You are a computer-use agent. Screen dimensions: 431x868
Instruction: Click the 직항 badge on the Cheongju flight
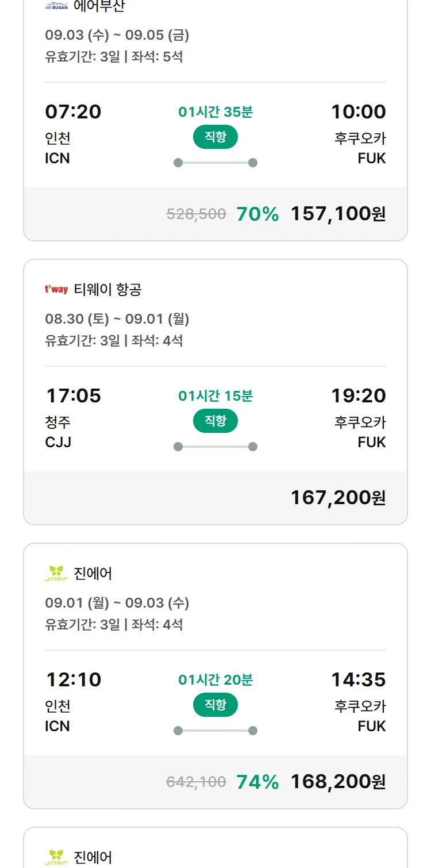coord(215,421)
